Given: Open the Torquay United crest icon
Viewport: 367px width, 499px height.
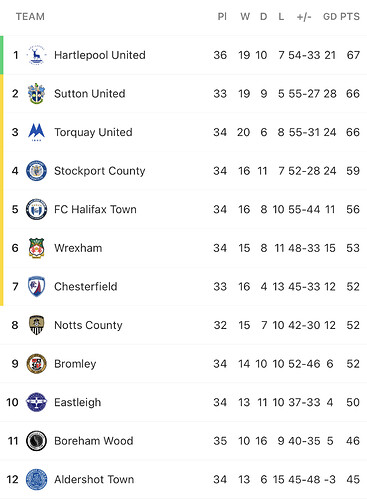Looking at the screenshot, I should (x=36, y=132).
